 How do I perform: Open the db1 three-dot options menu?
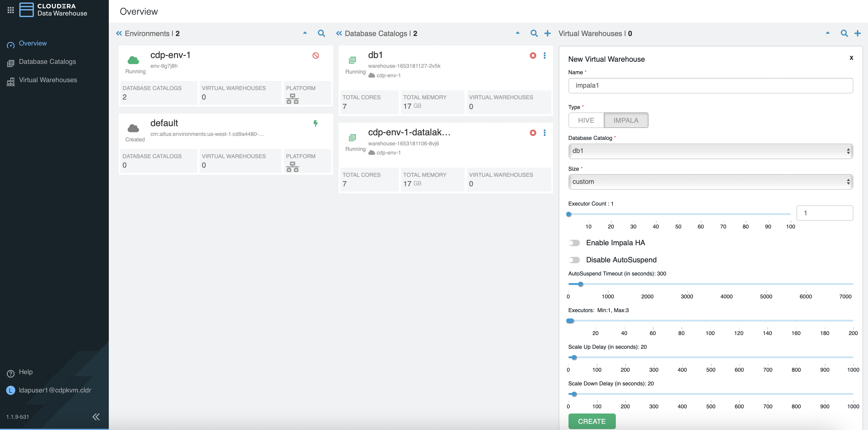click(x=545, y=56)
